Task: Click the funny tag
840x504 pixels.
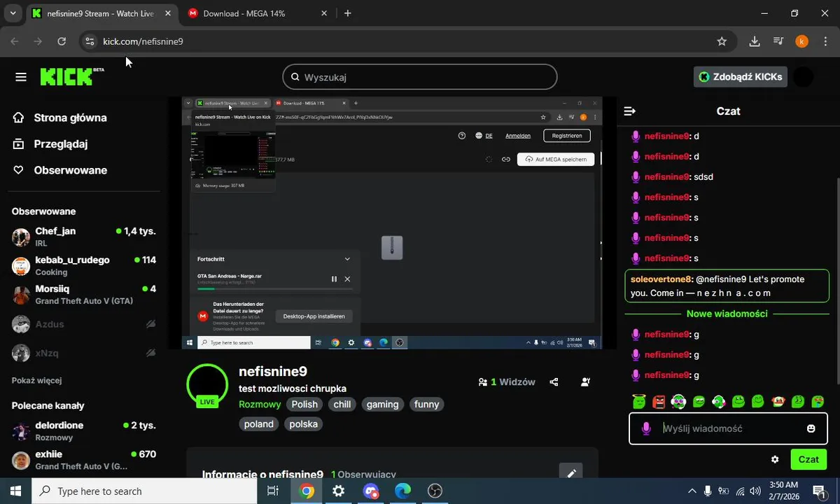Action: pyautogui.click(x=426, y=405)
